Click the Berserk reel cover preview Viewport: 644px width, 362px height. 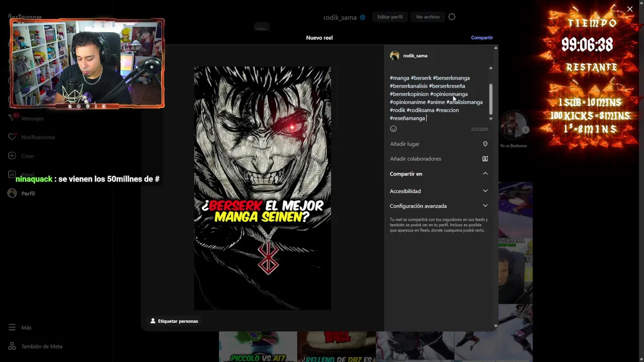(x=263, y=188)
